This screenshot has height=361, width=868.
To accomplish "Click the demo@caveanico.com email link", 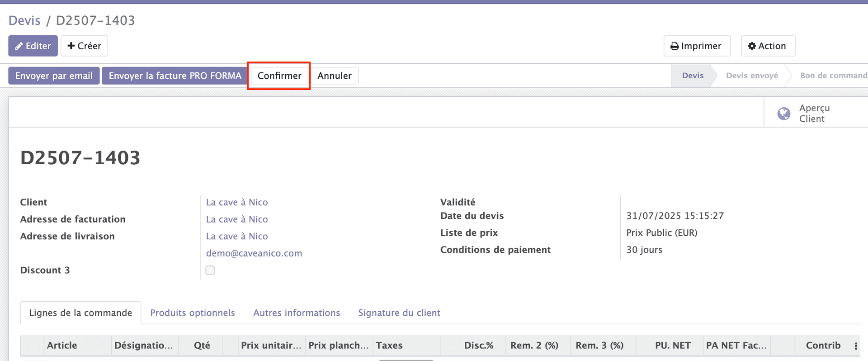I will click(x=254, y=253).
